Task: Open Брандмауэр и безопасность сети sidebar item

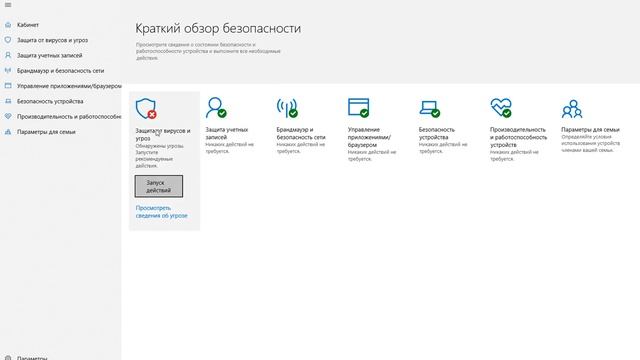Action: (60, 71)
